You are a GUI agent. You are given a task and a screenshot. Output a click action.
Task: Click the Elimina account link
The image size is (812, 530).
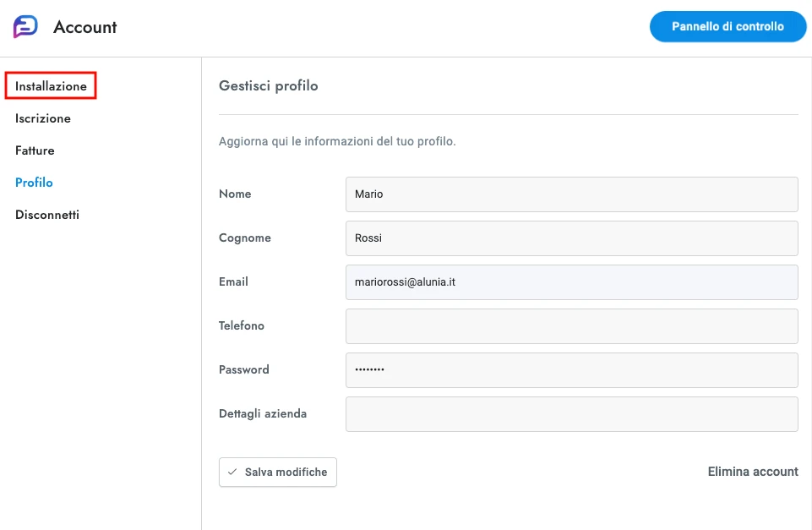coord(752,472)
